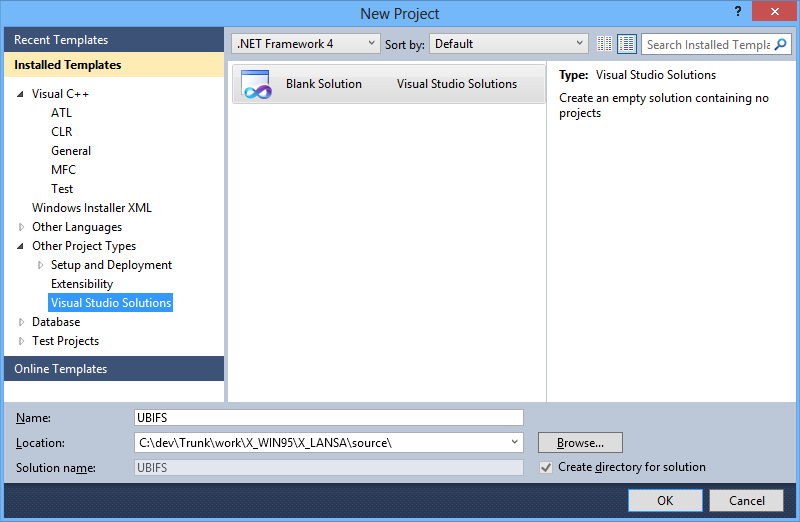800x522 pixels.
Task: Select the Extensibility tree item
Action: (82, 284)
